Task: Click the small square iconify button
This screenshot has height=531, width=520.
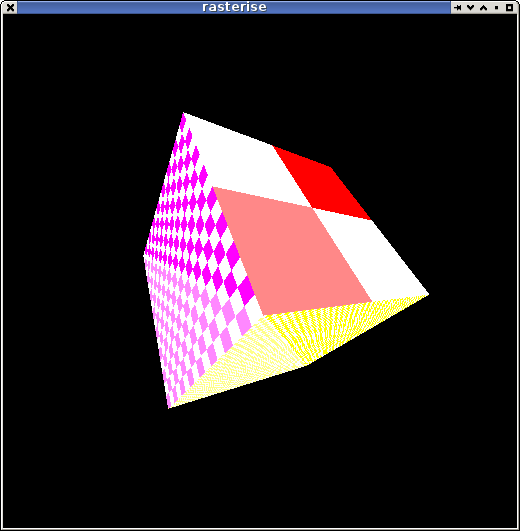Action: pyautogui.click(x=496, y=7)
